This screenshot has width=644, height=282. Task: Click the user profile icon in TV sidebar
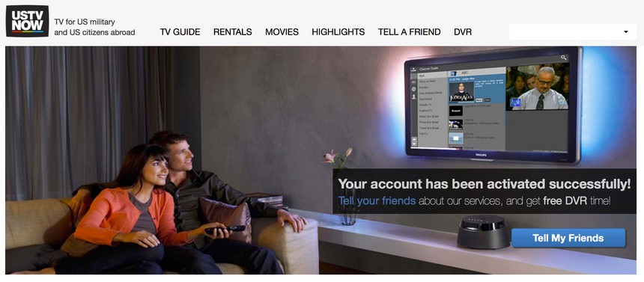click(413, 97)
